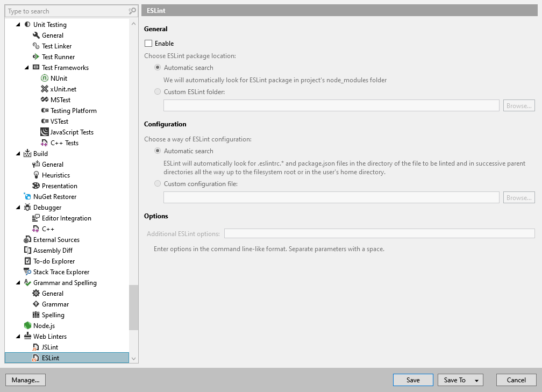Click the xUnit.net framework icon

44,89
